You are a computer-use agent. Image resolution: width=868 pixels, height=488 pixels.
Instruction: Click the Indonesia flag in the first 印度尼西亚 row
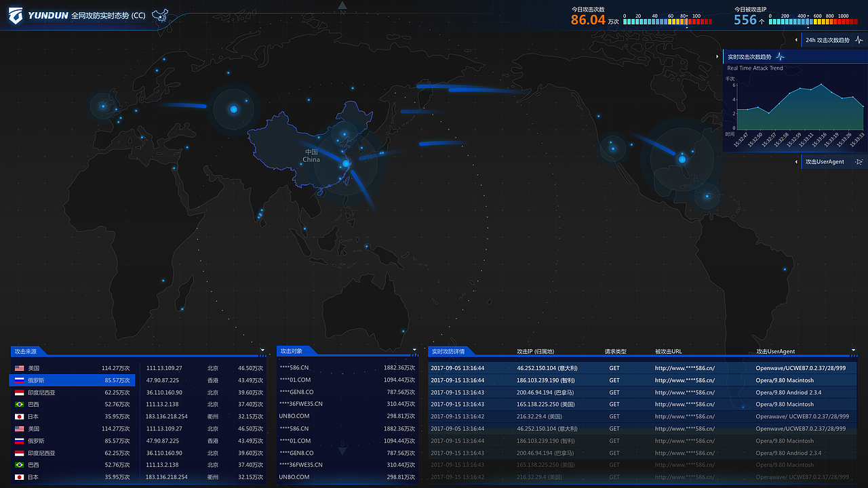coord(19,392)
